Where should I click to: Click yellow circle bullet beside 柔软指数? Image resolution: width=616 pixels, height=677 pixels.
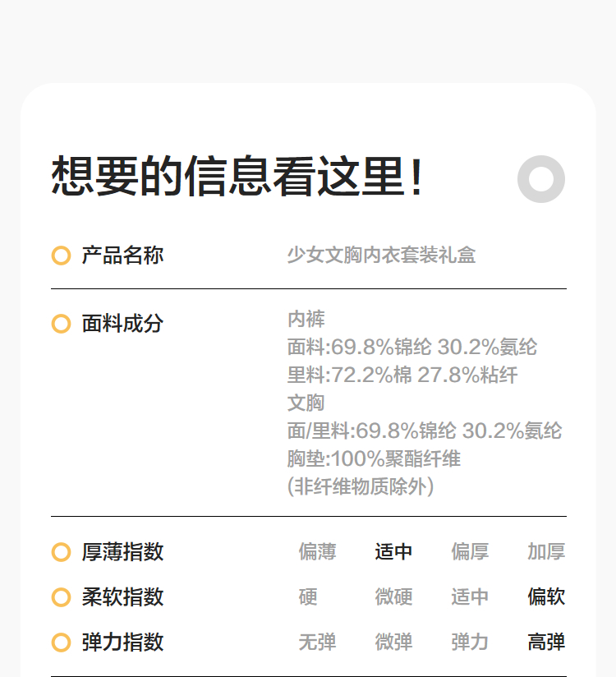(x=61, y=597)
